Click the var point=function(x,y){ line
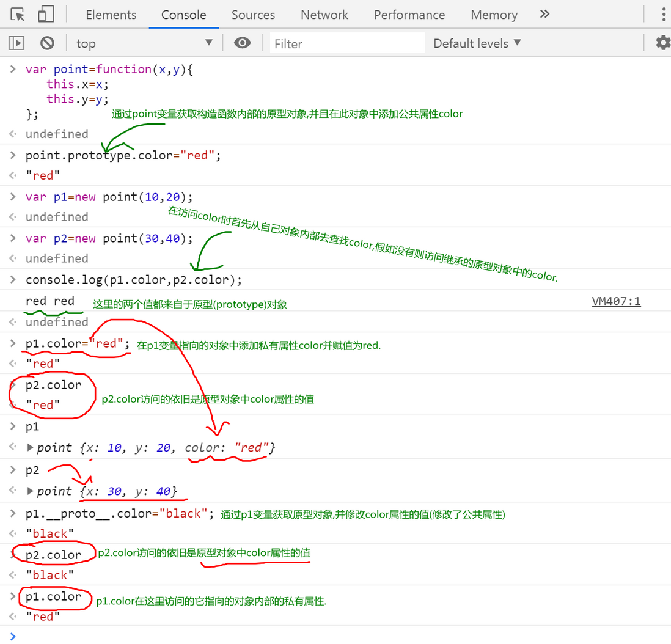The image size is (671, 644). [x=109, y=69]
